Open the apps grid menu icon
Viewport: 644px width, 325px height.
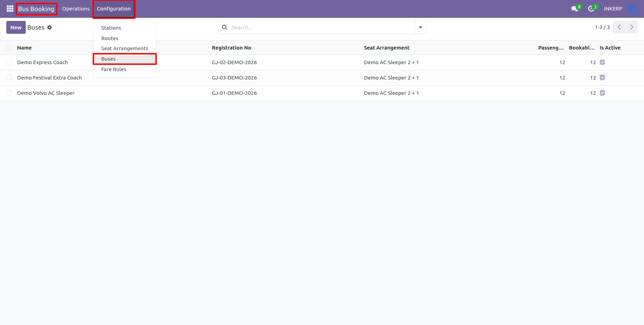[10, 9]
